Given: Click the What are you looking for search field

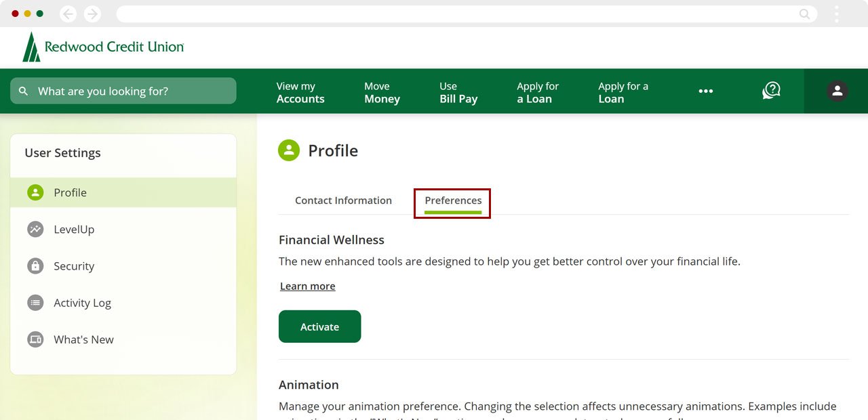Looking at the screenshot, I should (x=122, y=90).
